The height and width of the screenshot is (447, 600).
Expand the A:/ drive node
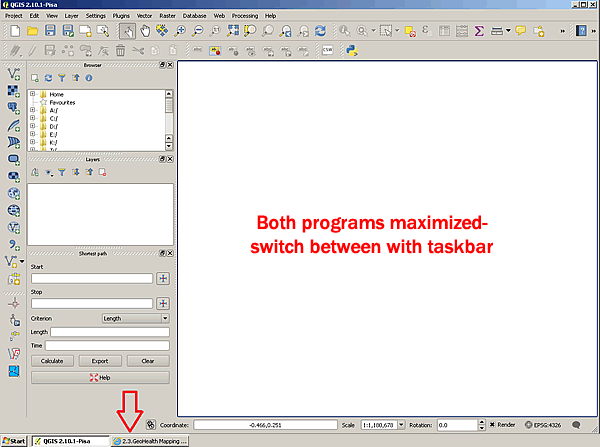(x=33, y=110)
